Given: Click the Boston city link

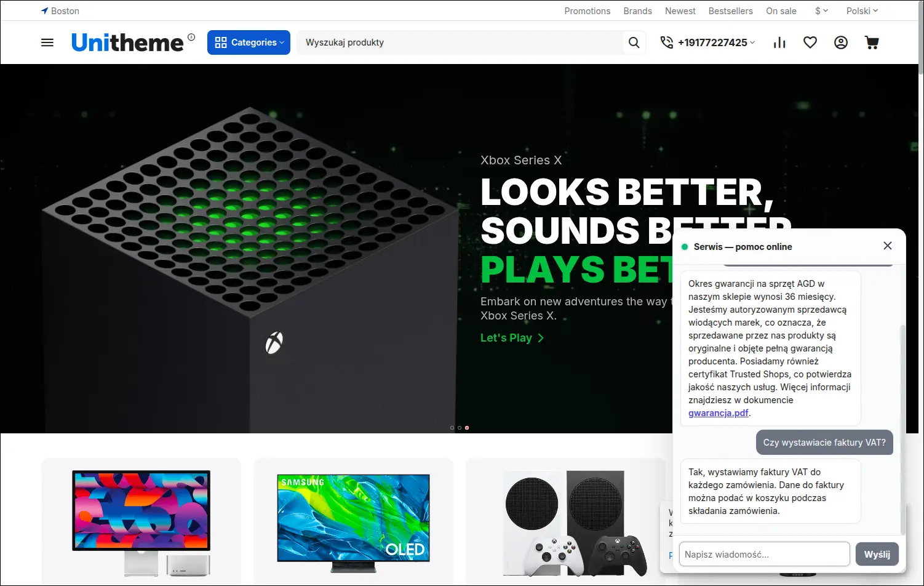Looking at the screenshot, I should coord(65,11).
